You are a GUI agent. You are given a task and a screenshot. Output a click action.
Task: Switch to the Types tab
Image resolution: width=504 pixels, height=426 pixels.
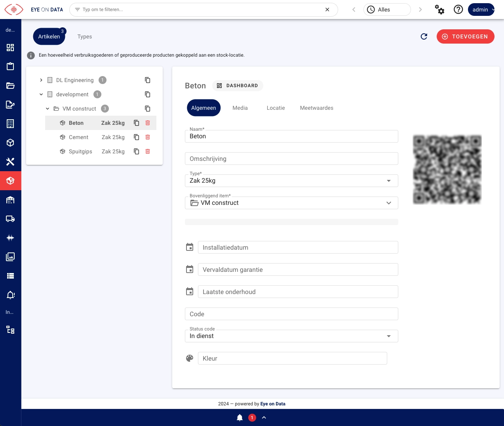click(x=85, y=36)
